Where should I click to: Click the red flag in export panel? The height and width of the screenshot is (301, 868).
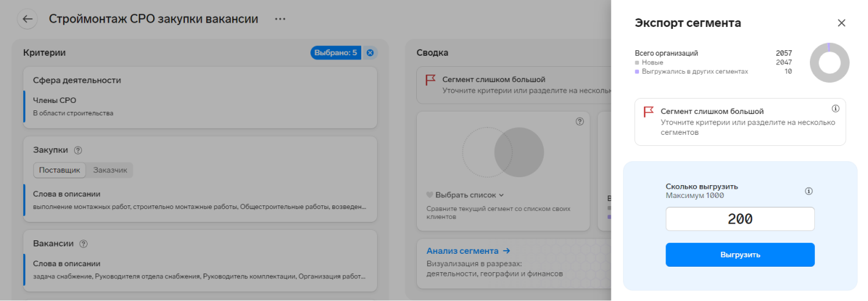(x=649, y=112)
